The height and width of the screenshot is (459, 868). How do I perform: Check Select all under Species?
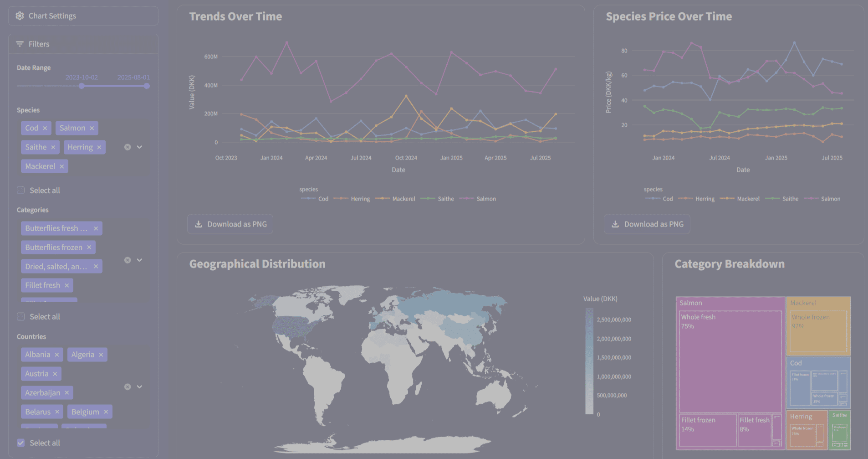tap(21, 191)
